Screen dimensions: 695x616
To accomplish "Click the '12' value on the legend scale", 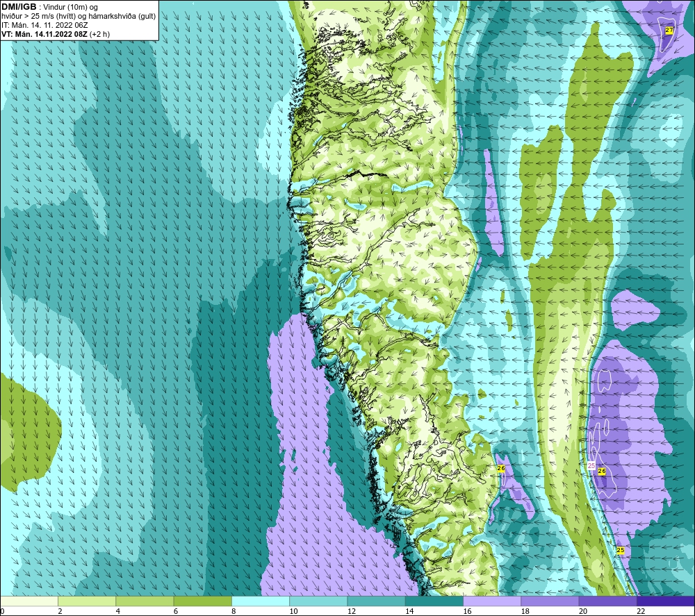I will coord(352,612).
